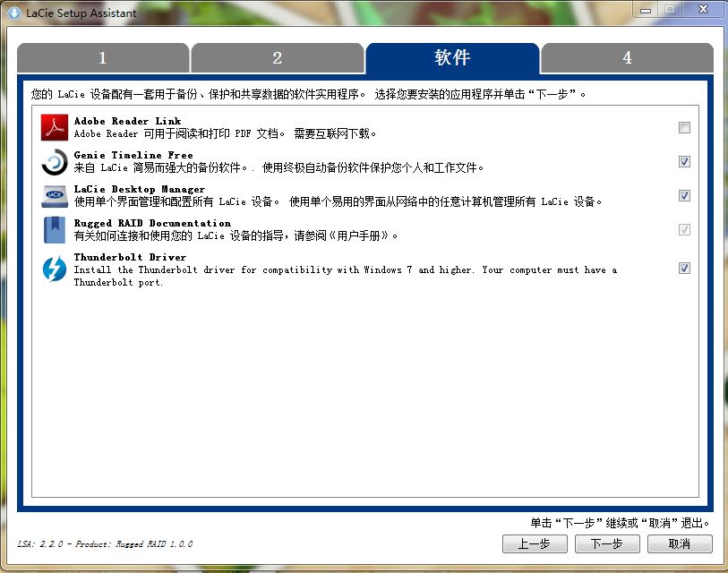Click the Rugged RAID Documentation checkbox

click(x=684, y=230)
